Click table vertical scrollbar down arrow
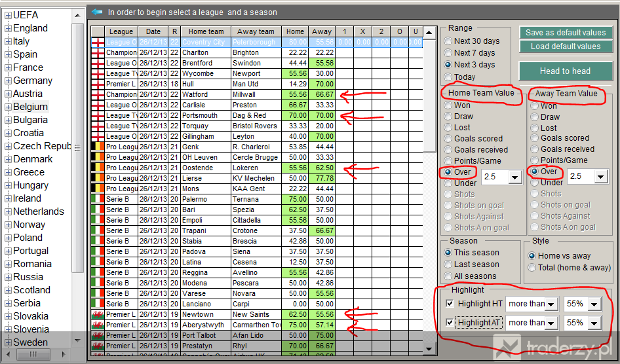Screen dimensions: 620x364 (x=430, y=348)
